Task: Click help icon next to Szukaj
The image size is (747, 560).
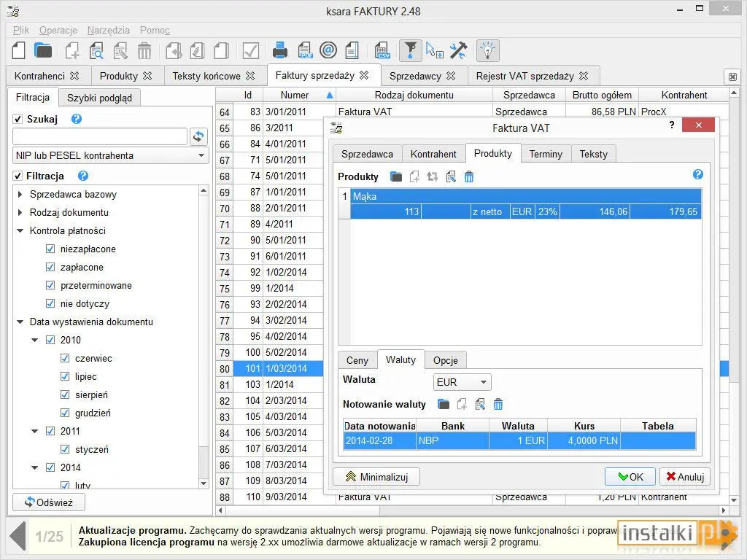Action: [76, 119]
